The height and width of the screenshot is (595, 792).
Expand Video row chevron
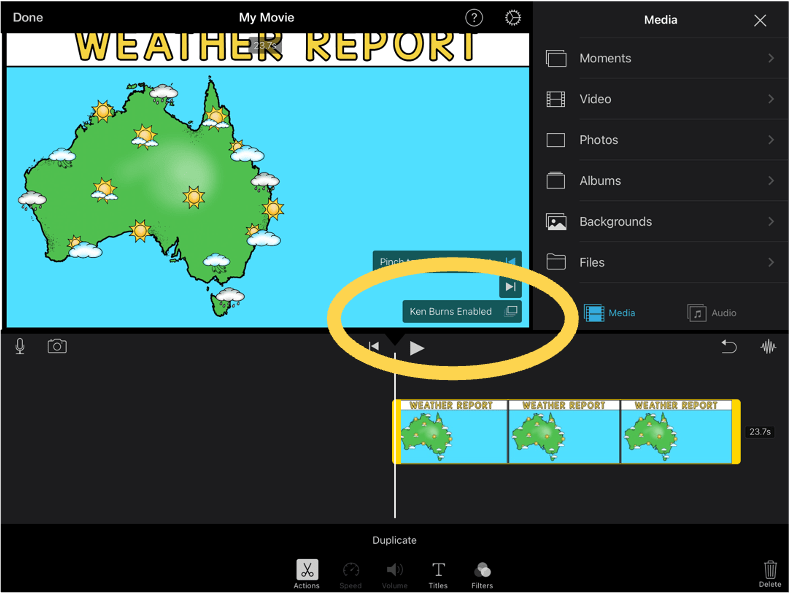[771, 99]
